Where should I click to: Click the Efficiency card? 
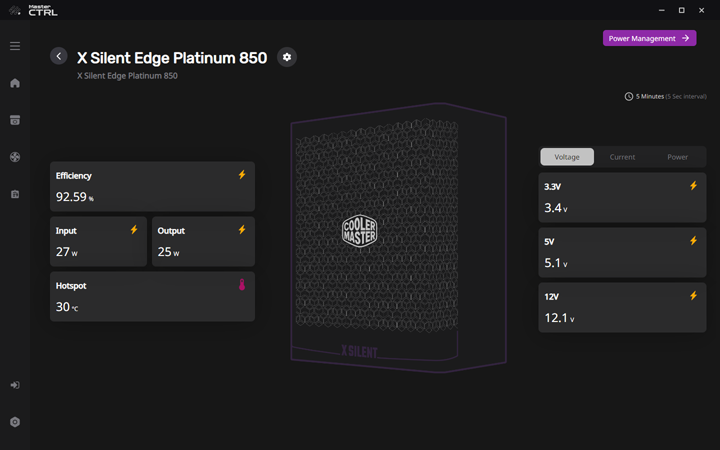coord(152,187)
